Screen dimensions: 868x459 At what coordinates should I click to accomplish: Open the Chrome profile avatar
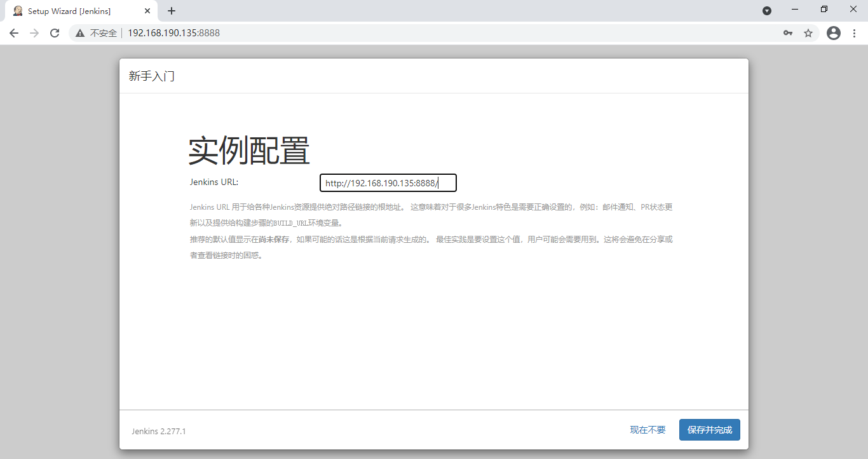[x=834, y=33]
